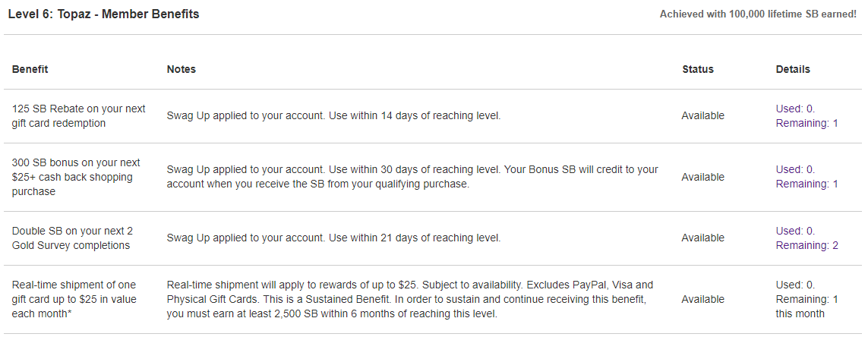Click the Achieved with 100,000 lifetime SB text

pyautogui.click(x=758, y=14)
